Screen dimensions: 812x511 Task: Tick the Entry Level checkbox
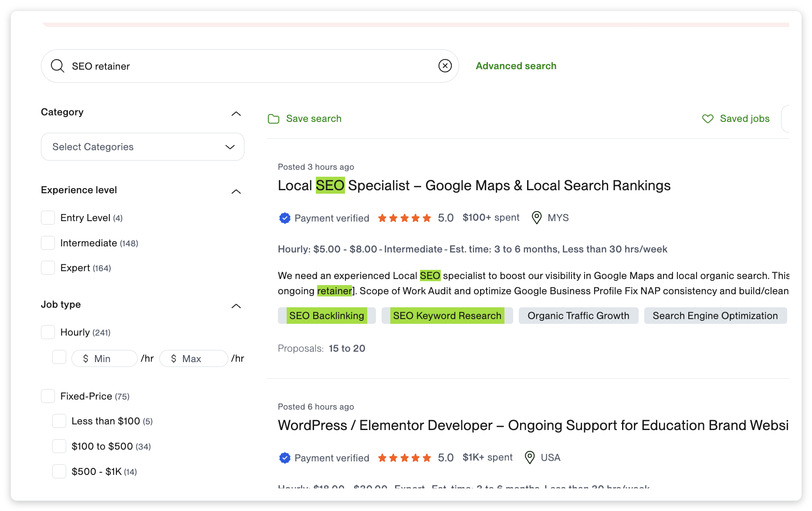click(48, 218)
